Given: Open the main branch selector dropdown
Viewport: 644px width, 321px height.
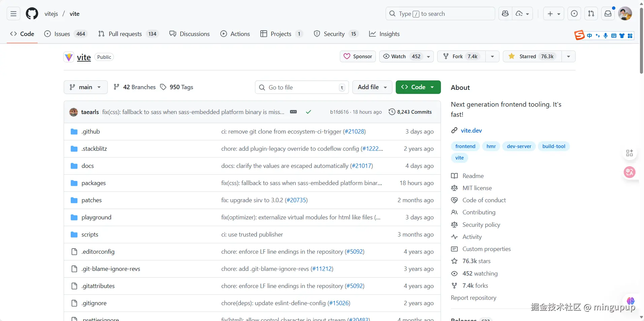Looking at the screenshot, I should (86, 87).
